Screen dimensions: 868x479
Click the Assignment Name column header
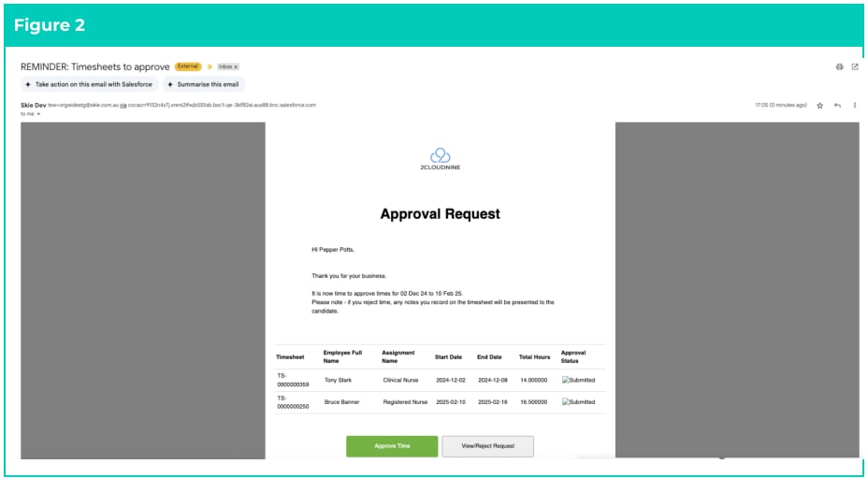tap(398, 356)
